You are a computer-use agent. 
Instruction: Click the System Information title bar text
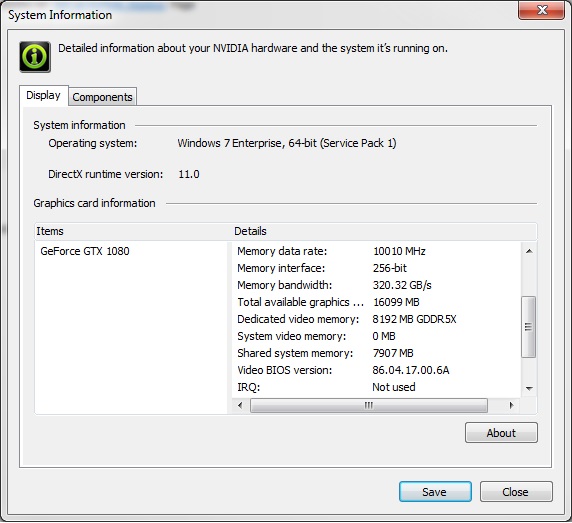coord(60,15)
